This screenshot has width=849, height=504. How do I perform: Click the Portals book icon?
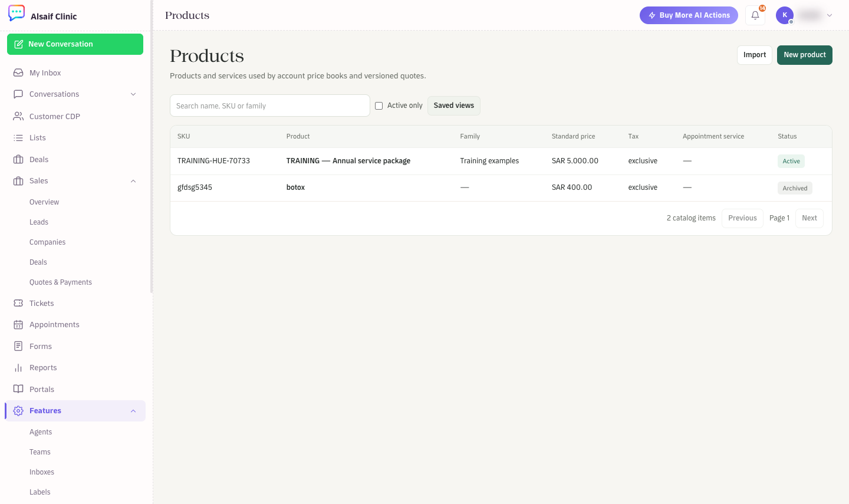click(18, 389)
